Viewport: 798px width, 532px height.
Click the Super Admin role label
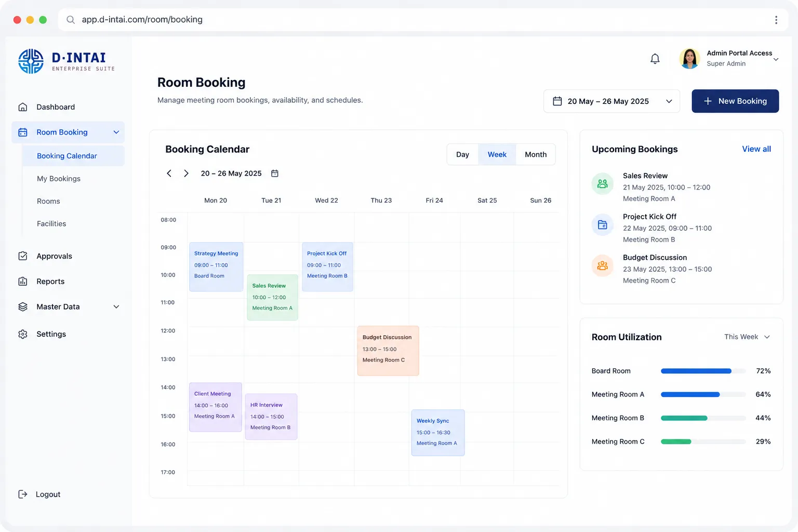726,64
